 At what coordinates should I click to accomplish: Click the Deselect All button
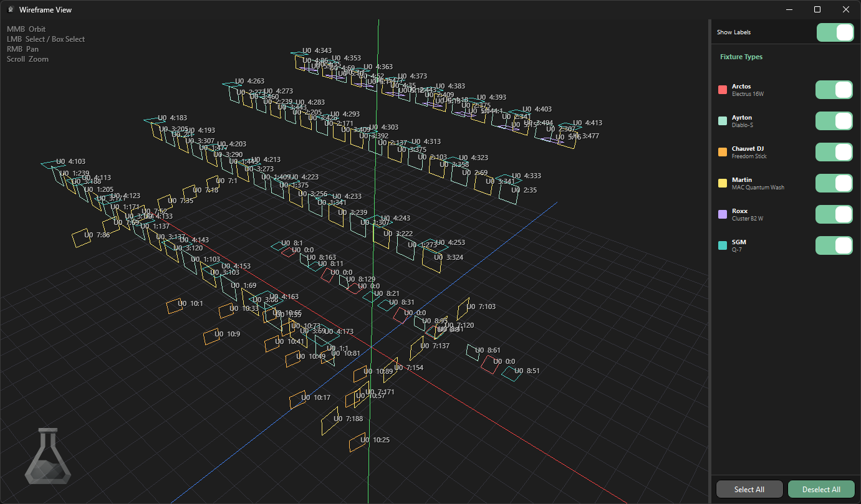click(x=821, y=489)
